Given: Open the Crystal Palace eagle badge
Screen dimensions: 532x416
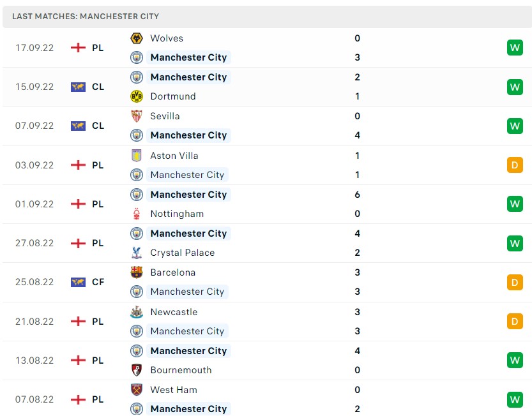Looking at the screenshot, I should pos(136,252).
